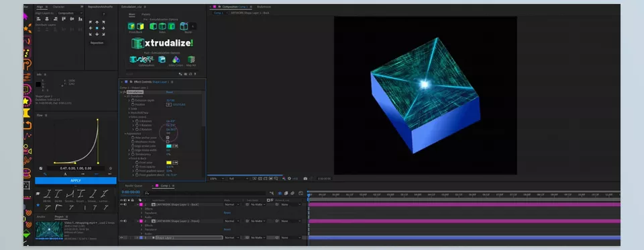Select the Main tab in Extrudalizer
The height and width of the screenshot is (250, 644).
132,14
